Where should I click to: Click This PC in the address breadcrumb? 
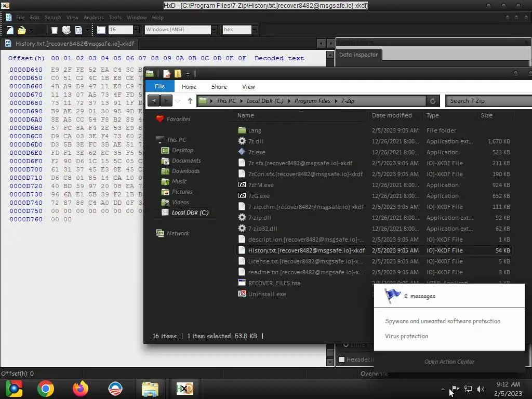[x=226, y=101]
